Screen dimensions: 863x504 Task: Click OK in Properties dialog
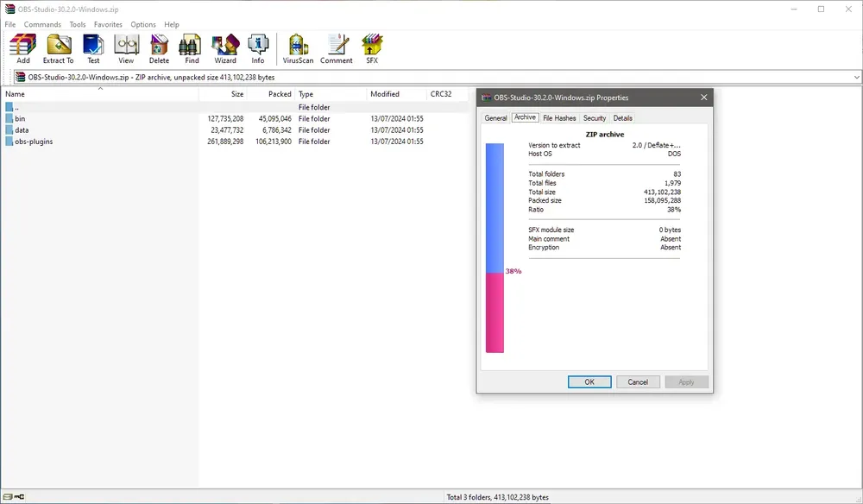coord(589,381)
